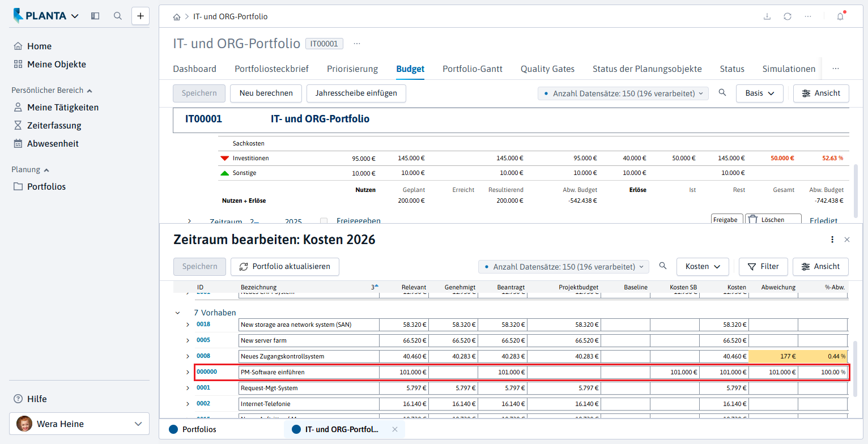
Task: Open kebab menu of Zeitraum bearbeiten panel
Action: (x=832, y=240)
